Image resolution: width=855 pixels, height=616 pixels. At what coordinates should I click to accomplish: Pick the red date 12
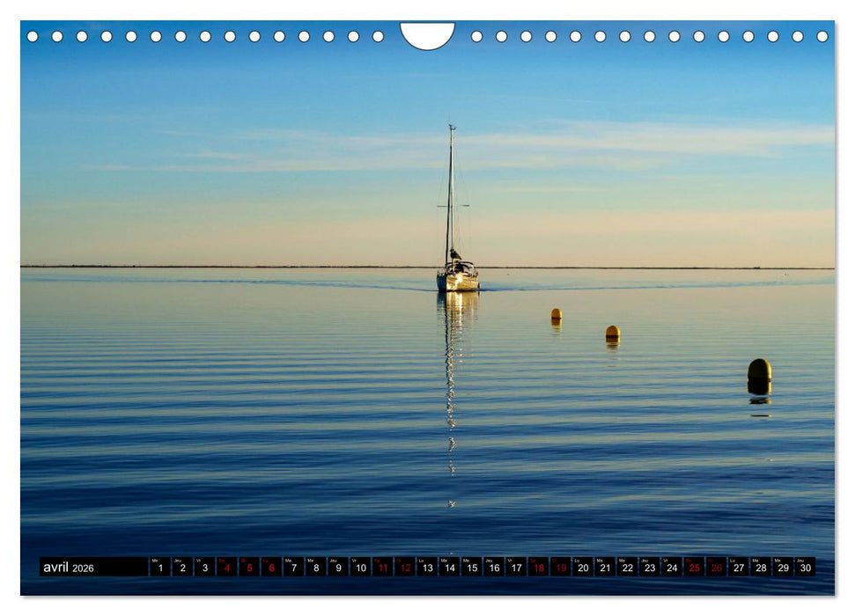click(x=405, y=568)
